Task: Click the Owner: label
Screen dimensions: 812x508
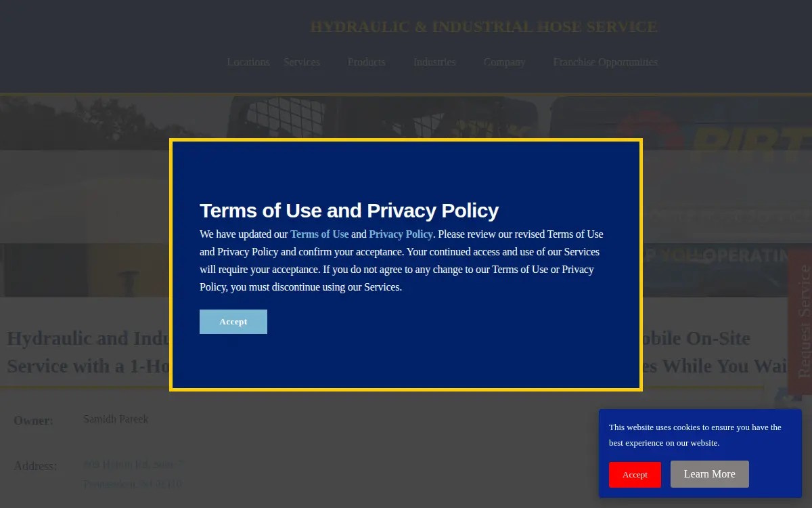Action: pos(33,421)
